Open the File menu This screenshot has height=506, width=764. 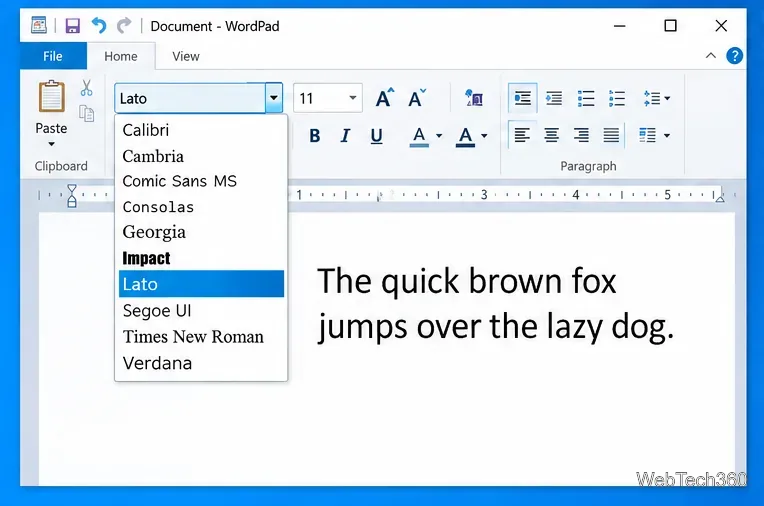53,56
